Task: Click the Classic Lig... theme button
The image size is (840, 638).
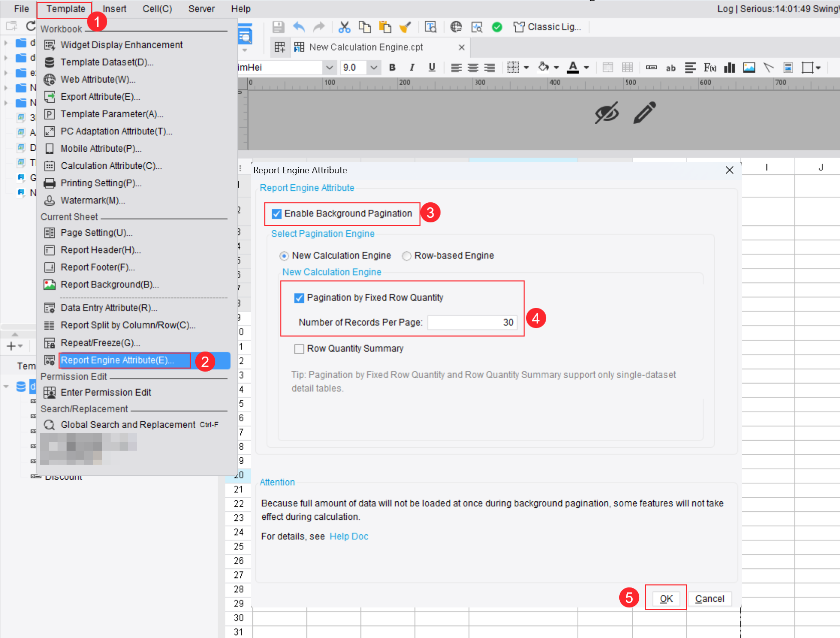Action: [x=548, y=27]
